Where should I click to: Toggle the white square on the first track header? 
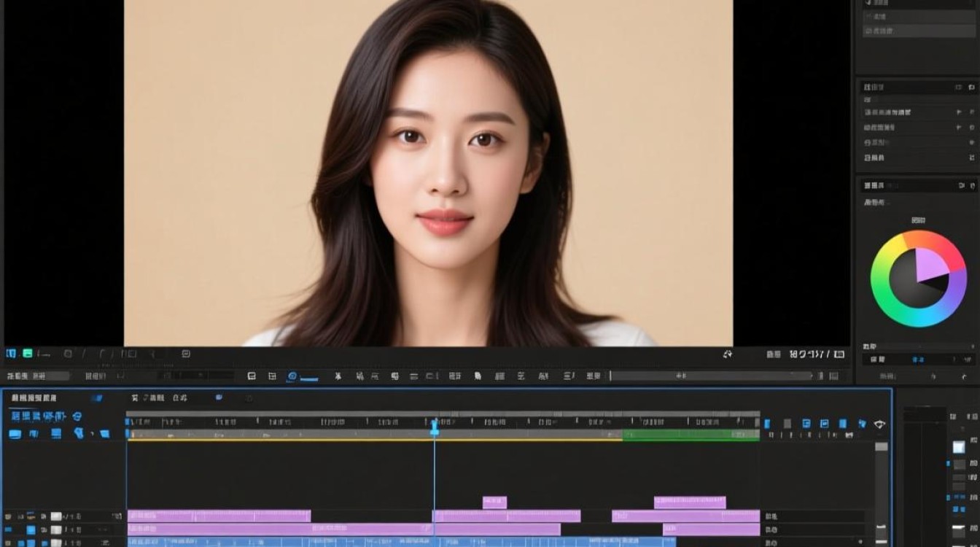(55, 516)
